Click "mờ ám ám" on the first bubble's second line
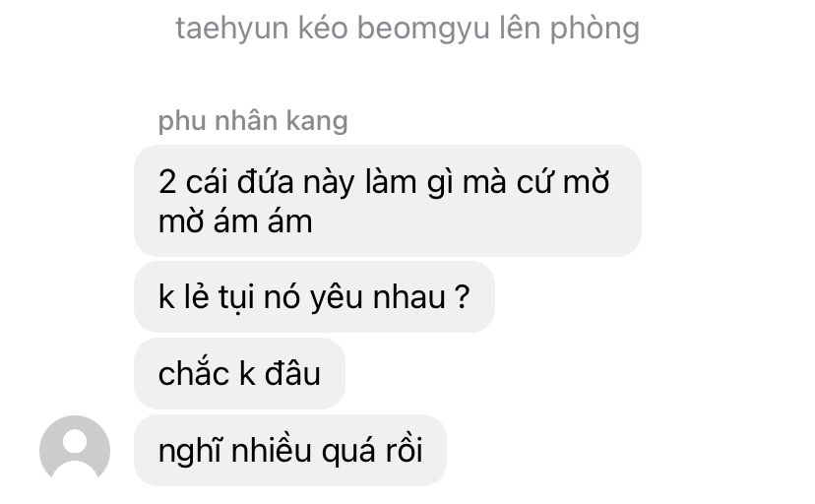The height and width of the screenshot is (504, 815). 235,221
